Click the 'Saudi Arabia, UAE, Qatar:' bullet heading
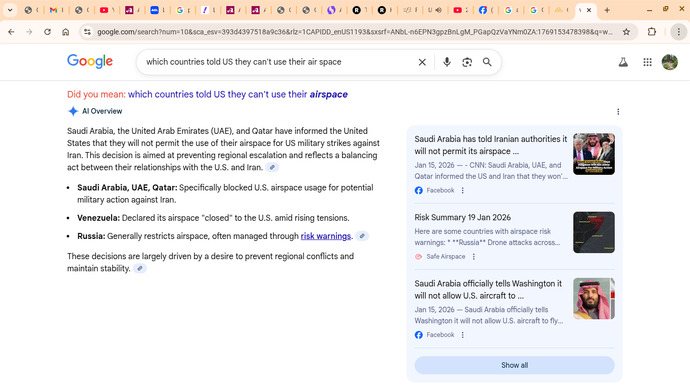Screen dimensions: 690x388 point(127,187)
